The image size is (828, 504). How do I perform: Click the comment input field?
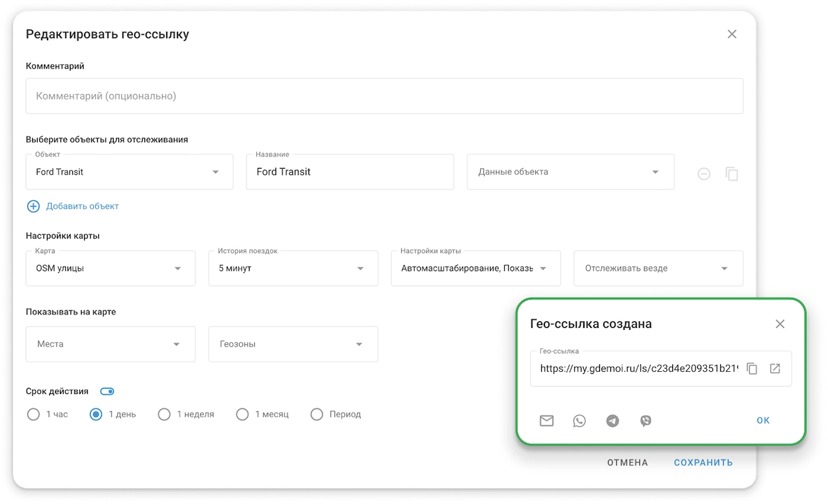(384, 96)
